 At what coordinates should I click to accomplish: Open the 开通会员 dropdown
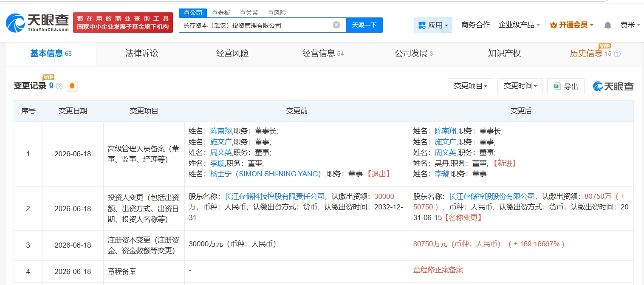pyautogui.click(x=571, y=25)
